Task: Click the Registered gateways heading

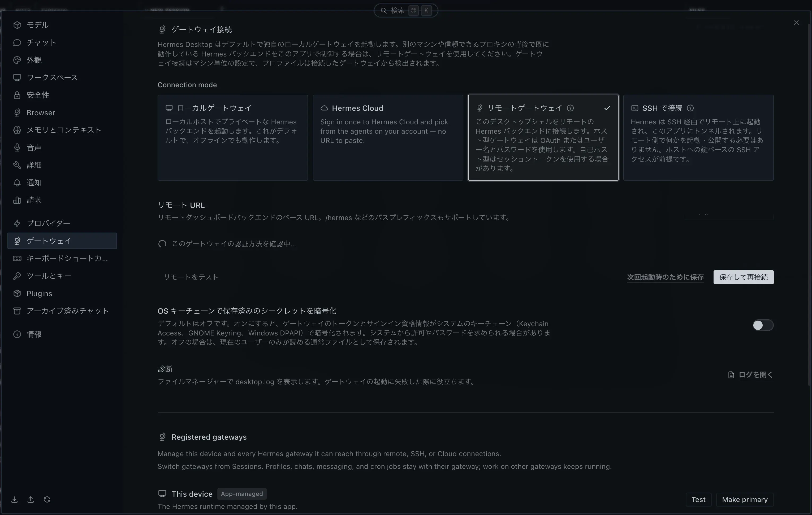Action: tap(209, 437)
